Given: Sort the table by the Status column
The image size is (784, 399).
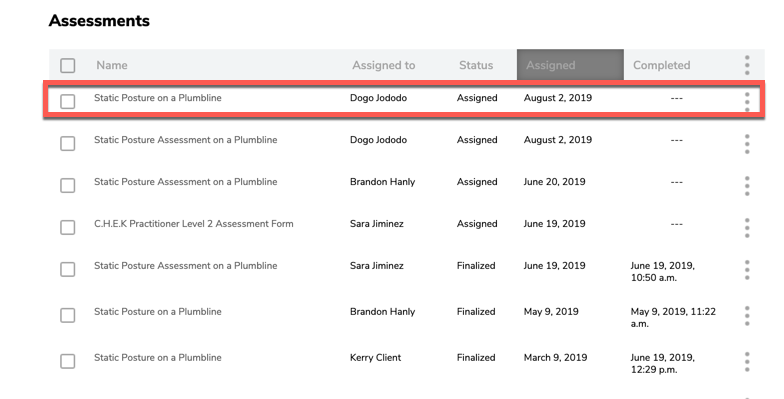Looking at the screenshot, I should pyautogui.click(x=476, y=65).
